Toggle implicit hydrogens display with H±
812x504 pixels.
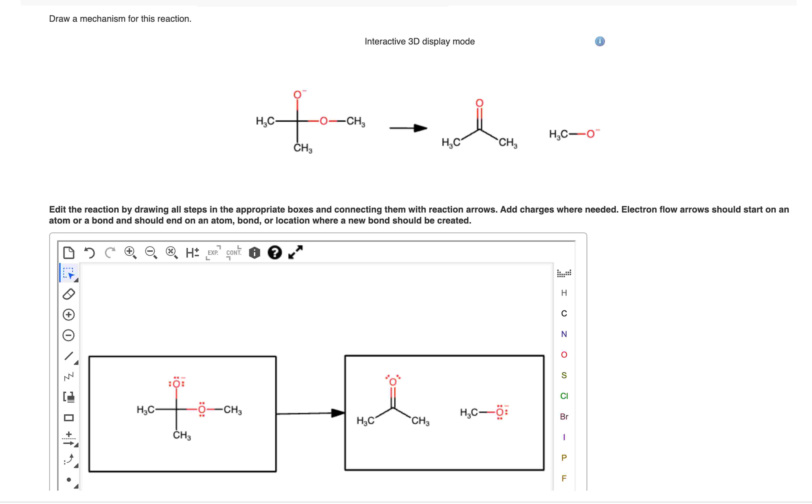pos(192,253)
